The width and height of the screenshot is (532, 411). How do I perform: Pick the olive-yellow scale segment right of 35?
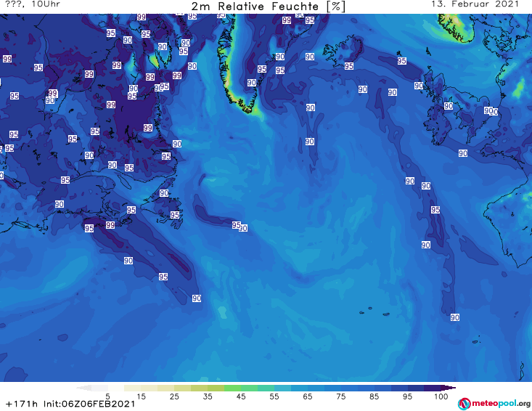216,388
